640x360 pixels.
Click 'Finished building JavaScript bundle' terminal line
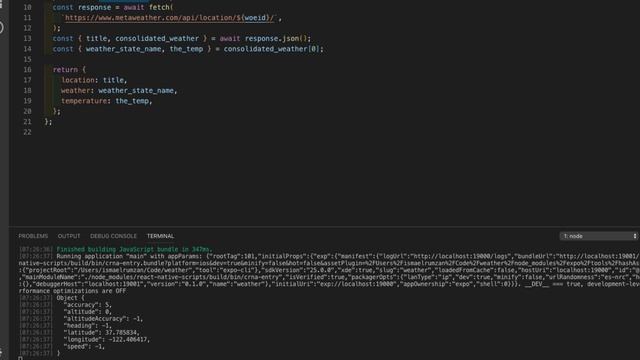click(134, 249)
